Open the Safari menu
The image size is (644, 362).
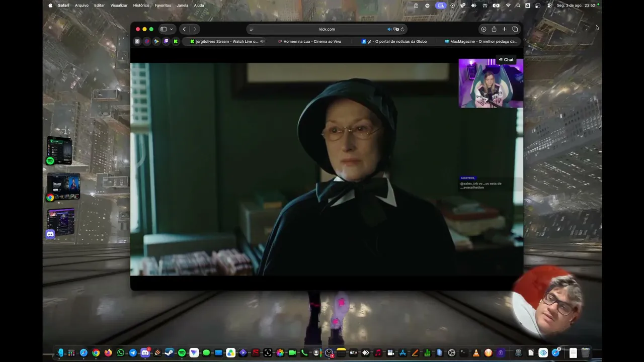pos(63,6)
